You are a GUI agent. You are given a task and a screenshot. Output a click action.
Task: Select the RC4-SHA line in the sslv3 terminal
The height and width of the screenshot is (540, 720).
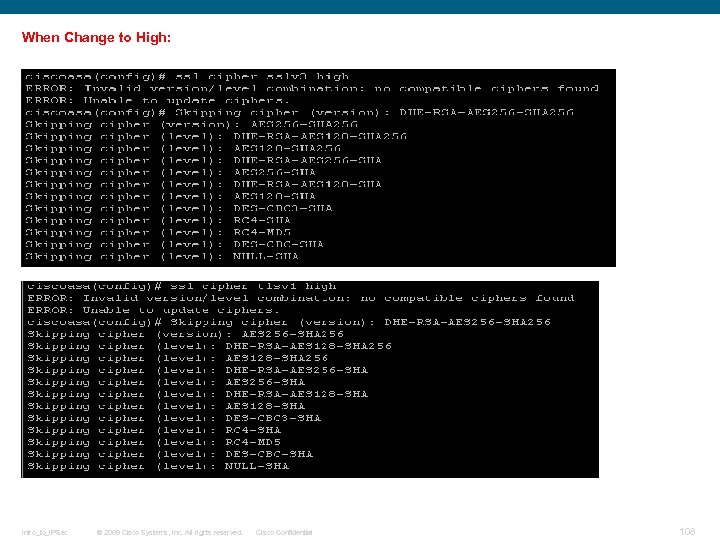(158, 220)
